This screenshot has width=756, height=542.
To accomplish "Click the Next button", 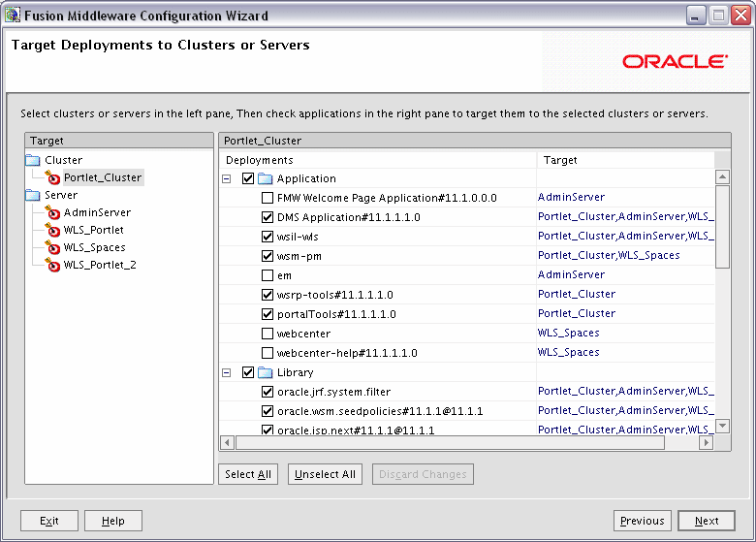I will [707, 521].
